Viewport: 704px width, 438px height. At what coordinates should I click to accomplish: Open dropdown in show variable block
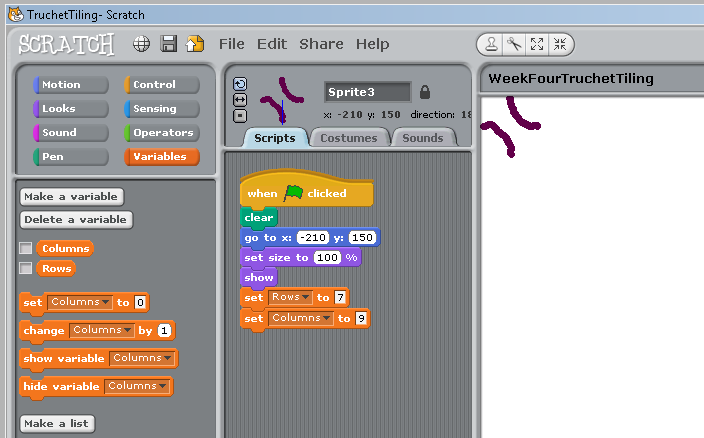coord(141,358)
